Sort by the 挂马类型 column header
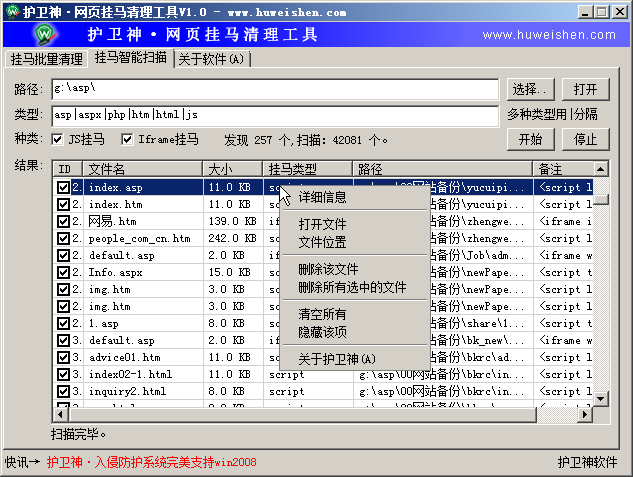This screenshot has width=633, height=477. pyautogui.click(x=308, y=169)
